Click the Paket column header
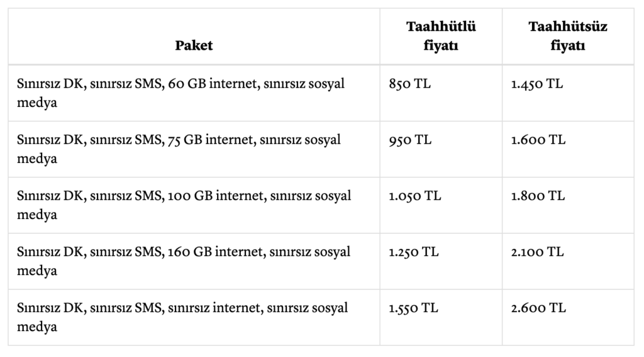The image size is (644, 357). pos(194,45)
